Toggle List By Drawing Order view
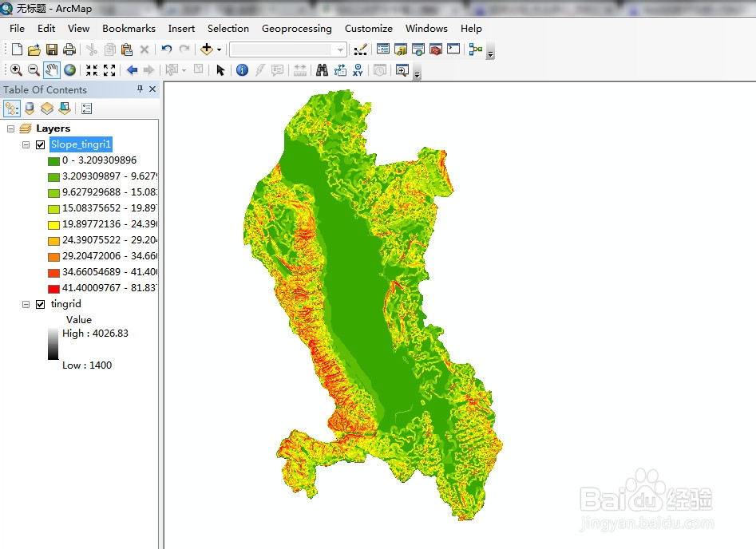The height and width of the screenshot is (549, 756). 12,109
